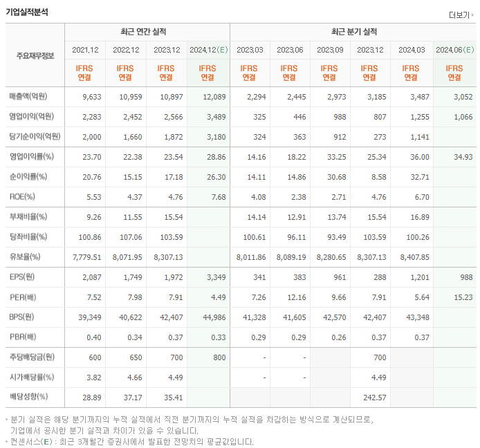The height and width of the screenshot is (448, 480).
Task: Click the 16.89 debt ratio value
Action: tap(420, 217)
